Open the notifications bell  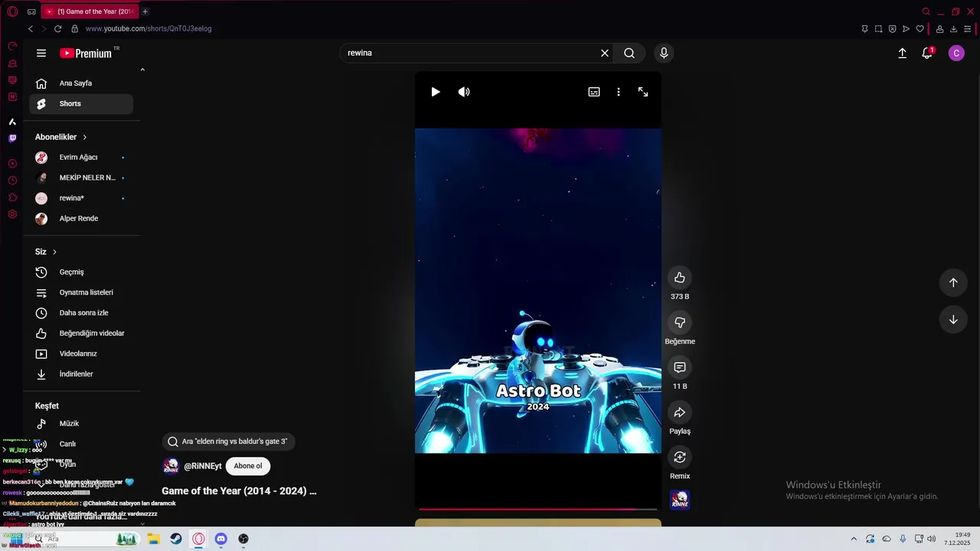pos(927,53)
